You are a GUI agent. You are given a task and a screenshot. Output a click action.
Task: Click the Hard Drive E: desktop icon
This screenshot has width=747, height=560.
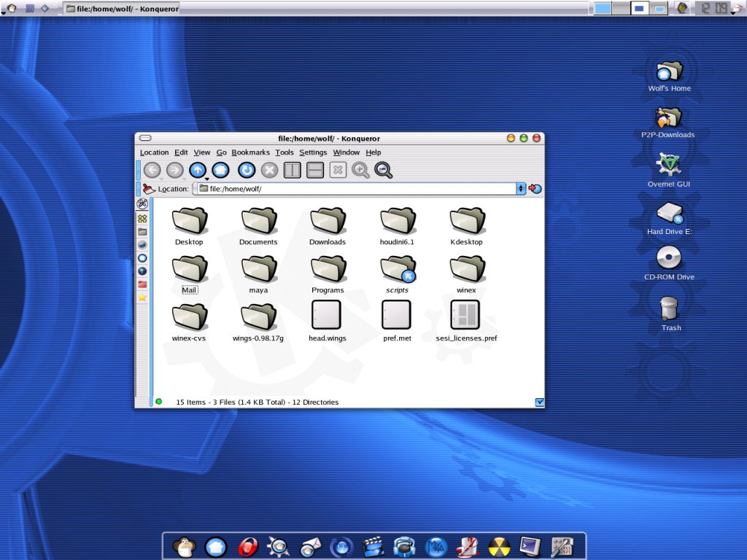(x=670, y=219)
